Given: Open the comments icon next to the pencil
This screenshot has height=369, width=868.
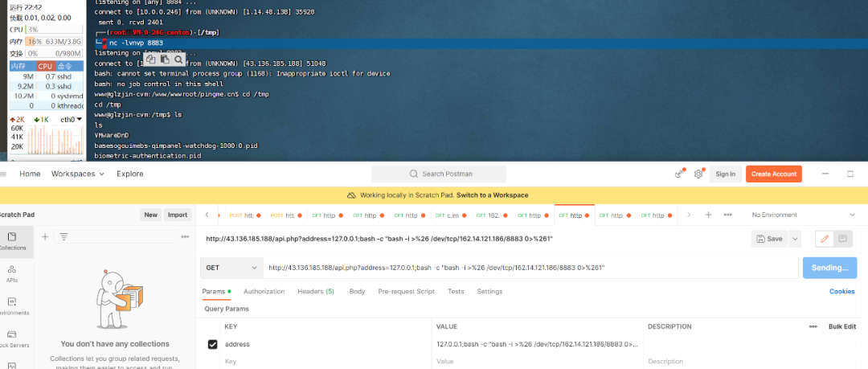Looking at the screenshot, I should click(x=842, y=239).
